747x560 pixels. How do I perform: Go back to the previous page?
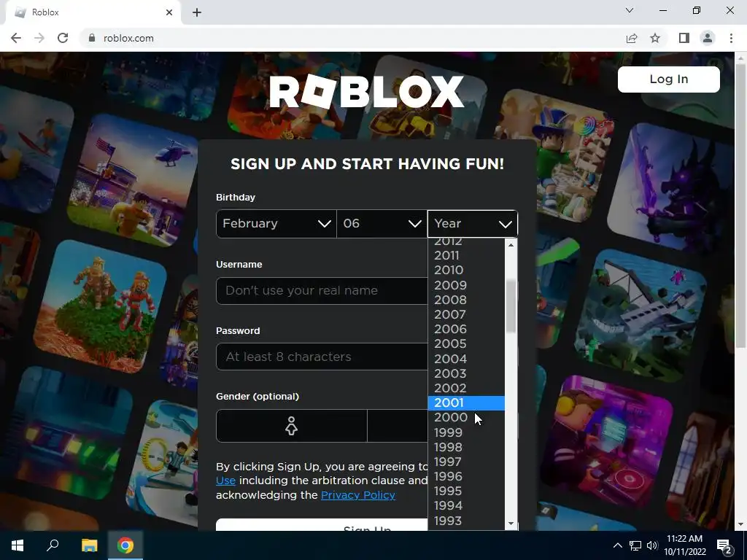pos(16,38)
